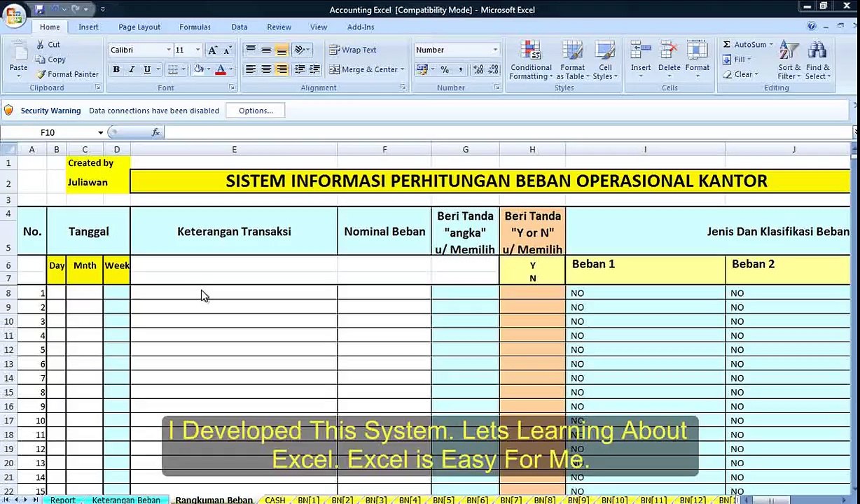The width and height of the screenshot is (860, 504).
Task: Click Decrease Indent icon
Action: 300,69
